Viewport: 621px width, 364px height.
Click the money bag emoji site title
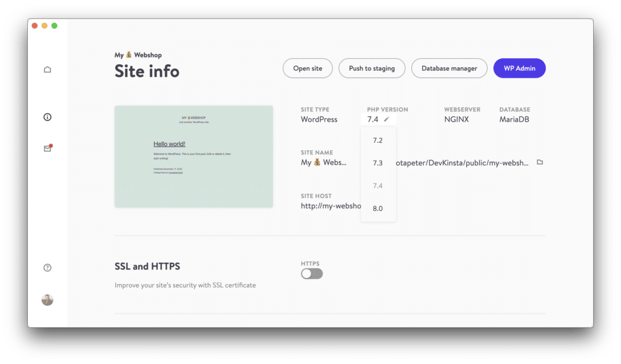click(129, 55)
